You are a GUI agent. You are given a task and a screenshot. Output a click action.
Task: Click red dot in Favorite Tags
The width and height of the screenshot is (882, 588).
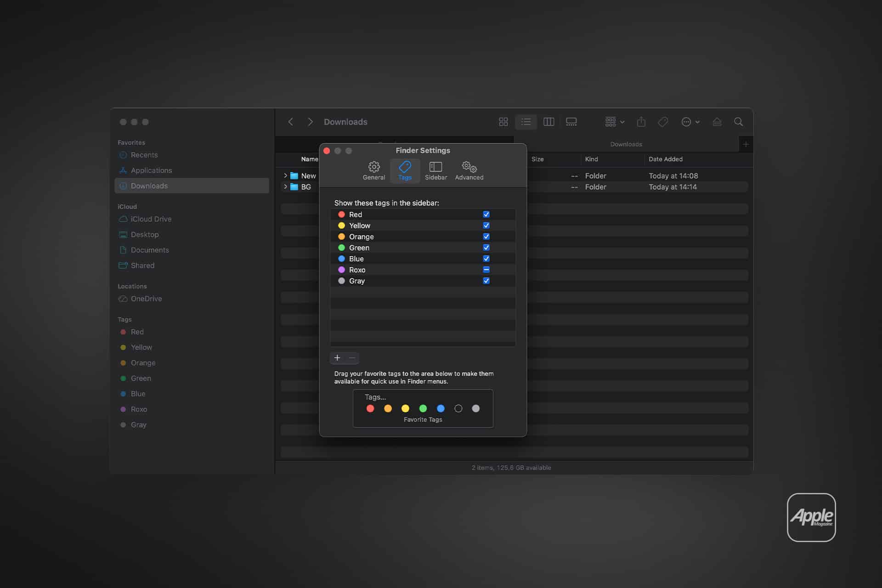[370, 408]
